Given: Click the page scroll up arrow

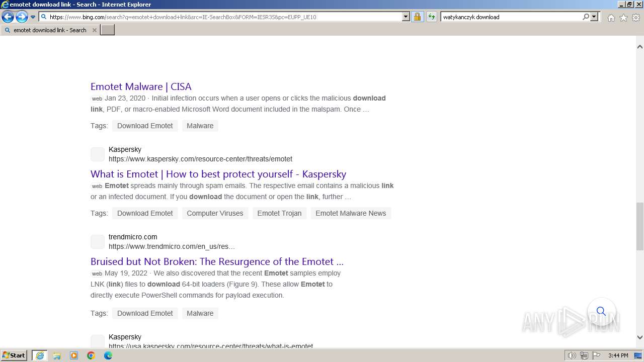Looking at the screenshot, I should (639, 47).
